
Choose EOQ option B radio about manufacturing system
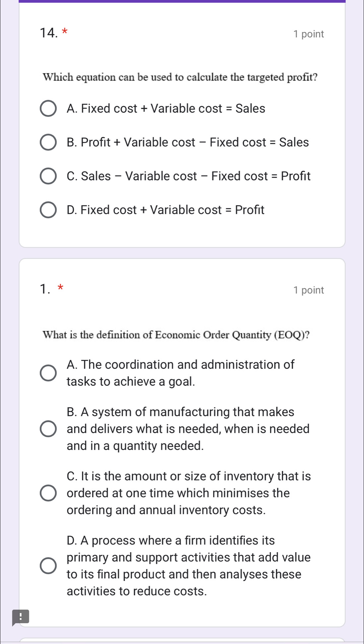click(48, 429)
